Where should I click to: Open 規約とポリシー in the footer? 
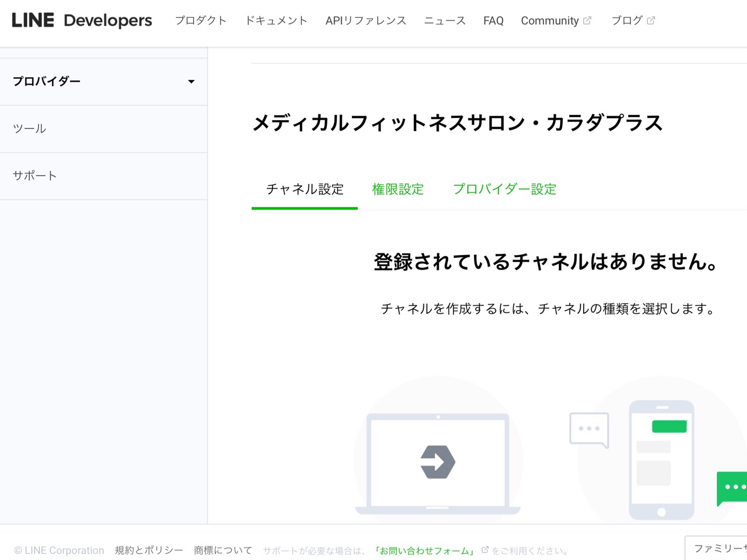pyautogui.click(x=149, y=550)
